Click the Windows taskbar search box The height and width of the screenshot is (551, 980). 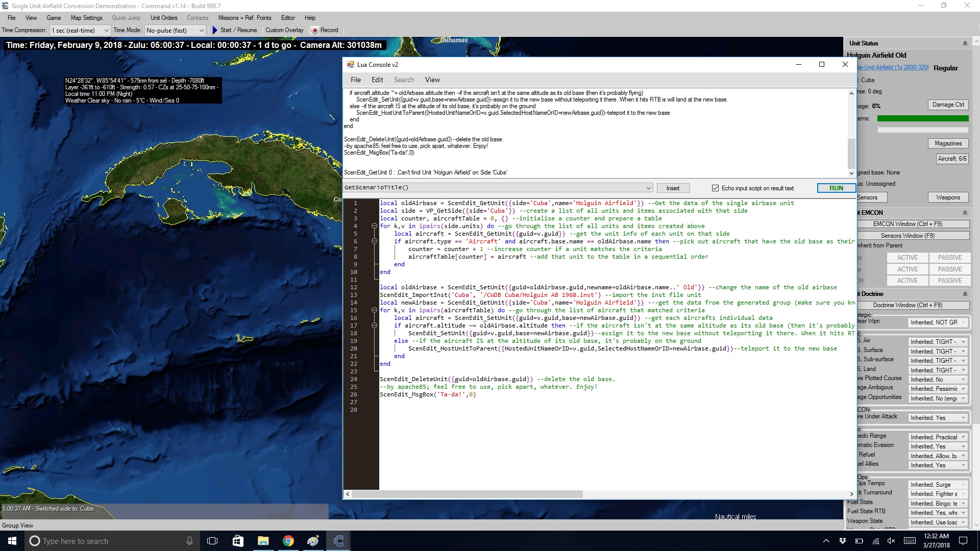coord(112,541)
